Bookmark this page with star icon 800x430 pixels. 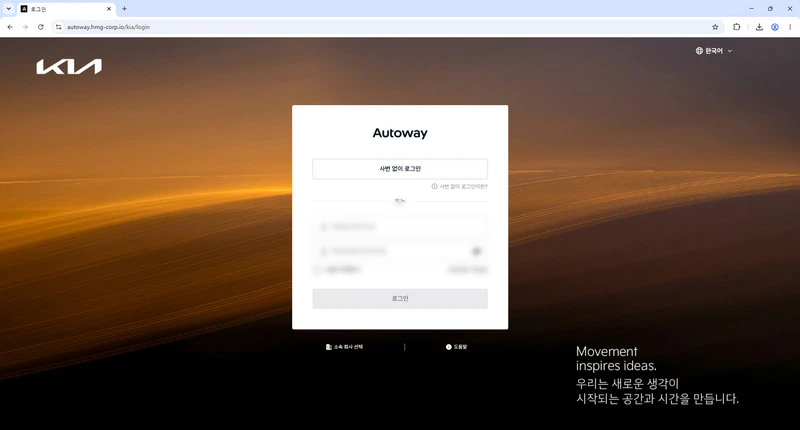pos(715,27)
